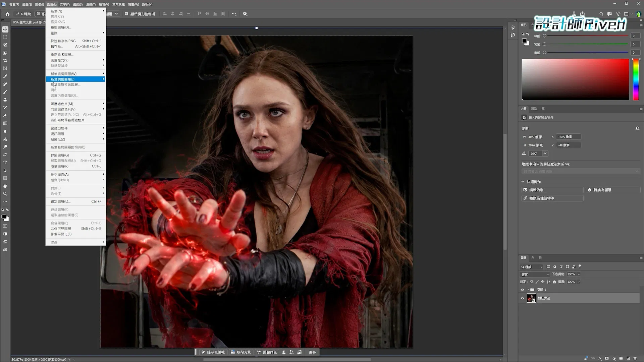
Task: Select the Eyedropper tool
Action: [5, 76]
